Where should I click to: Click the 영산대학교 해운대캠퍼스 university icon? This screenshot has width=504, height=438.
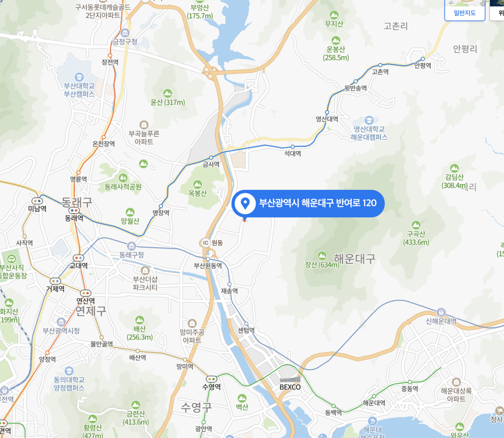pos(369,120)
